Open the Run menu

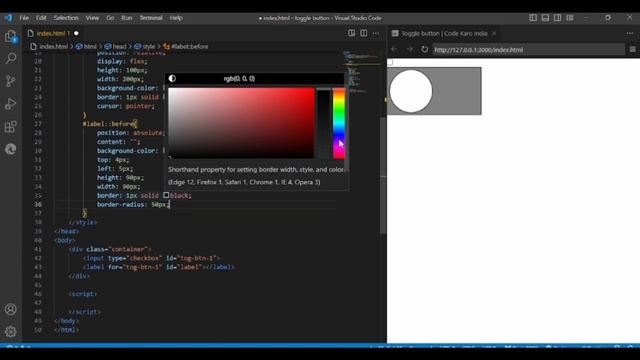[127, 18]
